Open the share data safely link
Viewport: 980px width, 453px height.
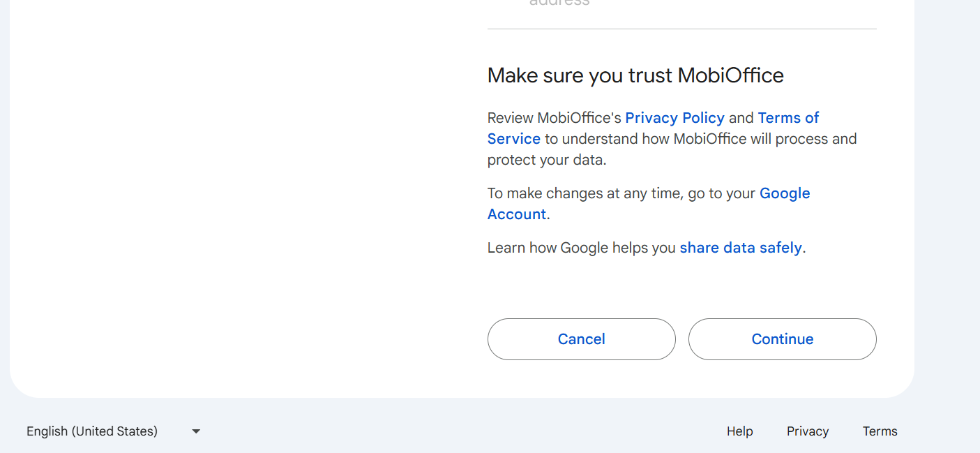(740, 248)
